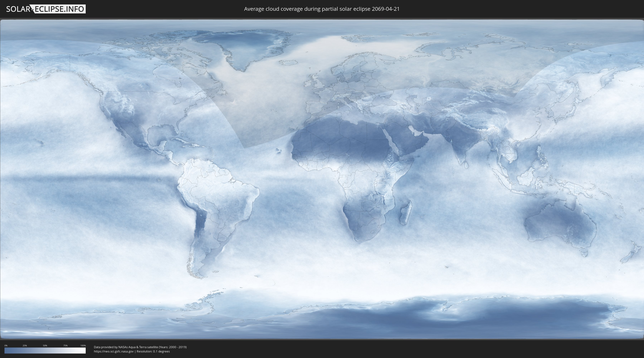The width and height of the screenshot is (644, 358).
Task: Click Madagascar on the cloud map
Action: [x=406, y=213]
